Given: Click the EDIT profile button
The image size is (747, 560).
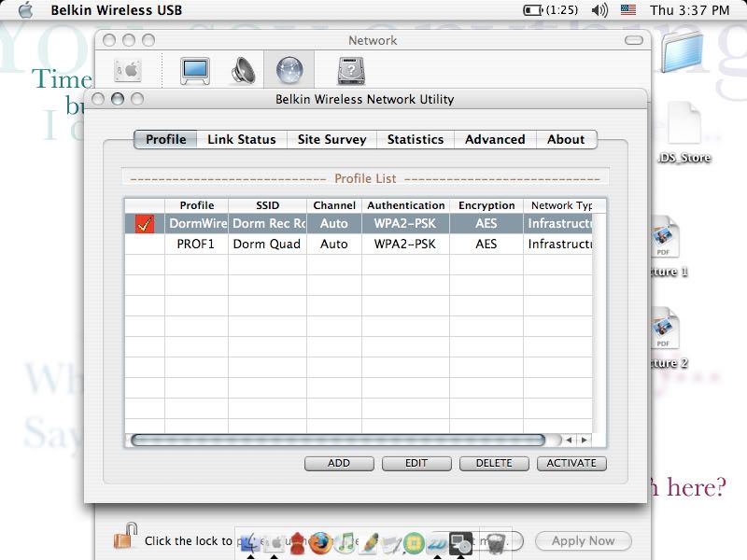Looking at the screenshot, I should 416,463.
